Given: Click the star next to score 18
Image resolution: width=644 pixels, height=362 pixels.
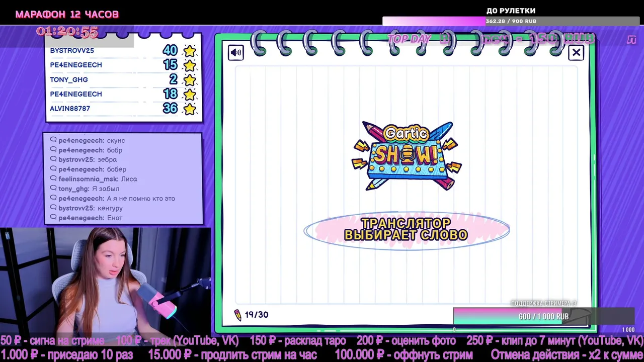Looking at the screenshot, I should pos(190,95).
